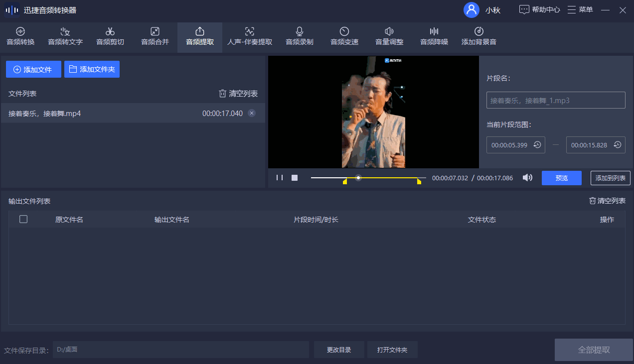This screenshot has width=634, height=364.
Task: Select the 音频提取 audio extraction tab
Action: click(x=200, y=37)
